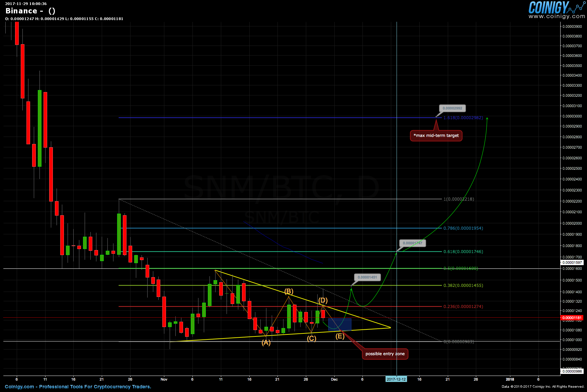Viewport: 587px width, 392px height.
Task: Click the '2018' label on time axis
Action: pyautogui.click(x=510, y=379)
